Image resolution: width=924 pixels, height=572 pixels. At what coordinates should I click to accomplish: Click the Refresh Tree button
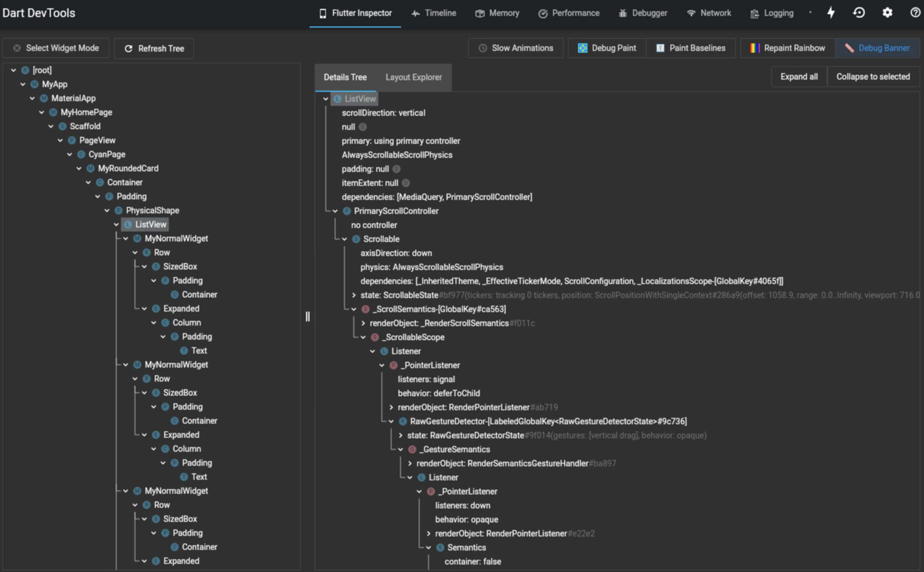(x=154, y=48)
